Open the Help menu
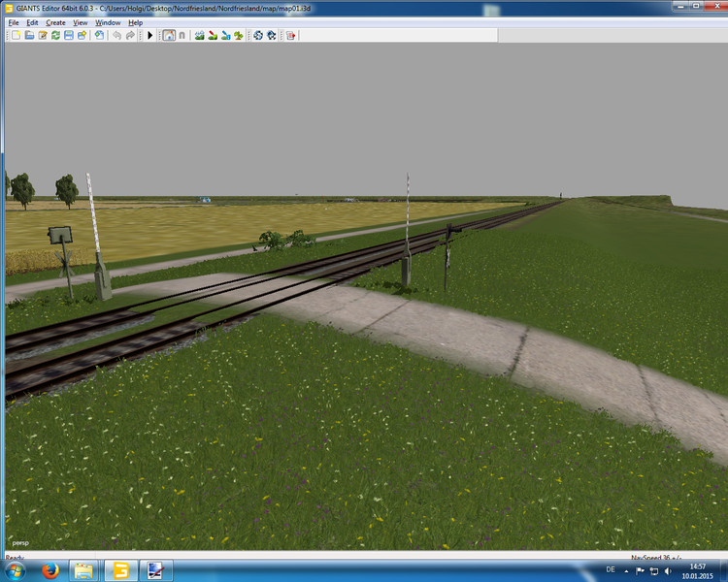728x582 pixels. [x=136, y=22]
